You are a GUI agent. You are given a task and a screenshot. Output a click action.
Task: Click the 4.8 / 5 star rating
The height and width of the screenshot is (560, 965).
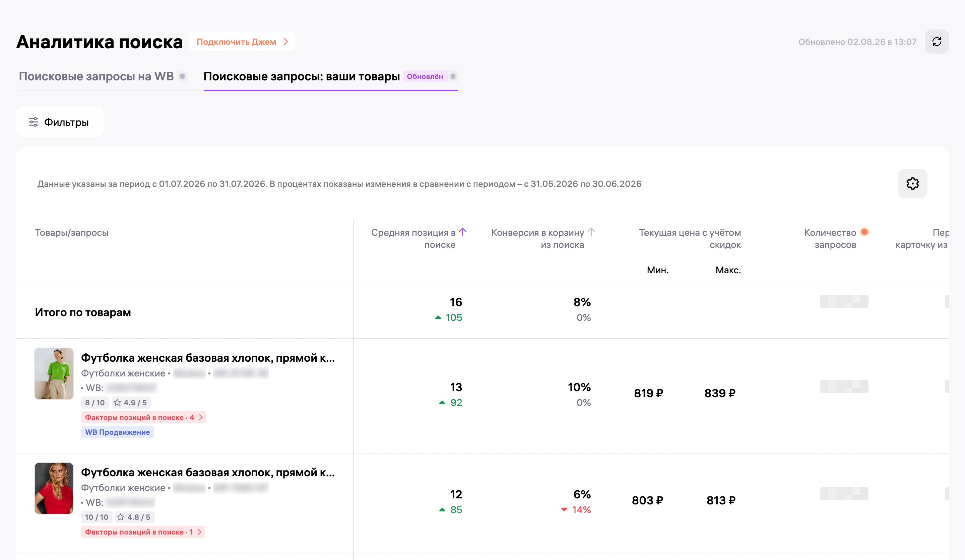coord(134,517)
